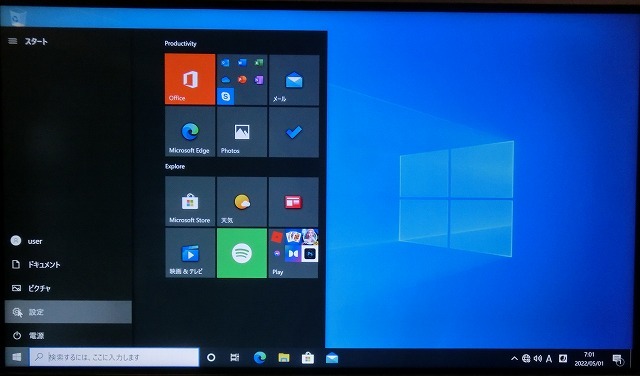Click the taskbar search input box

click(114, 357)
